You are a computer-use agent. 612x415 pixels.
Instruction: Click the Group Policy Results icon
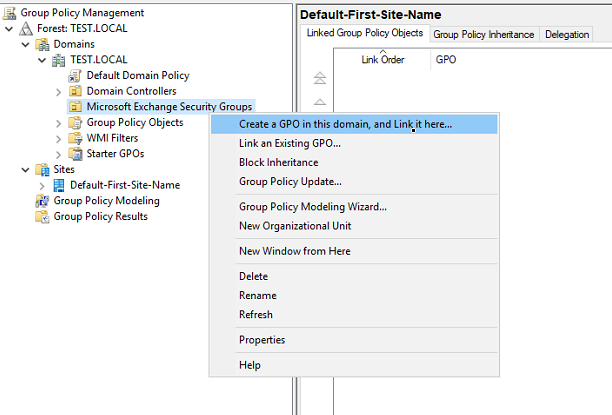coord(42,216)
